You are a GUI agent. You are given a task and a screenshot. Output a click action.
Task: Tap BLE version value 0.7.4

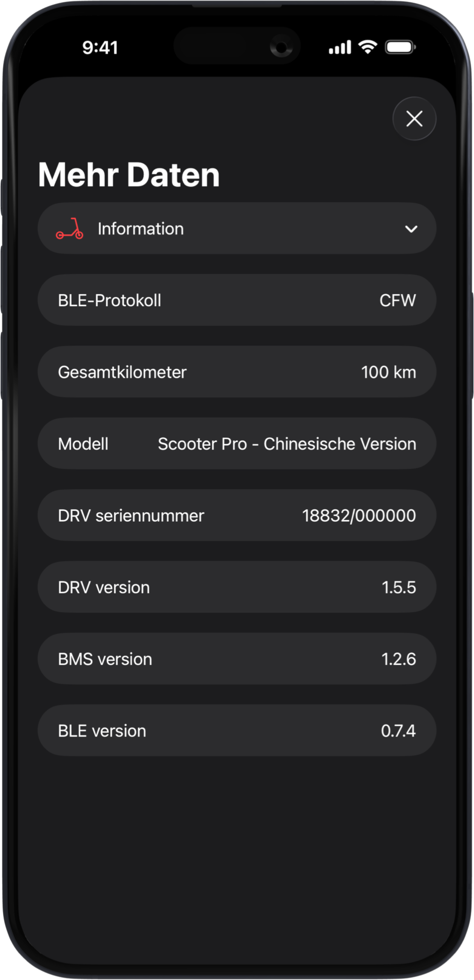[398, 731]
